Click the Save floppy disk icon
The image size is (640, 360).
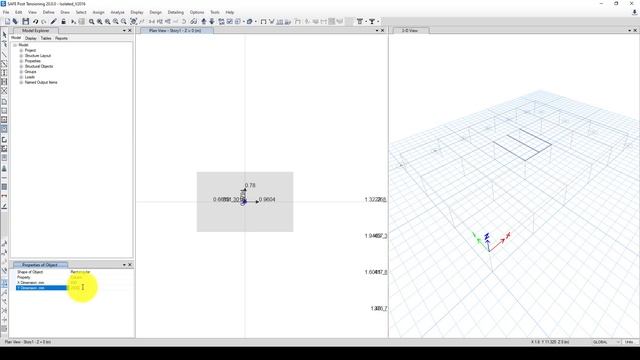pos(26,22)
